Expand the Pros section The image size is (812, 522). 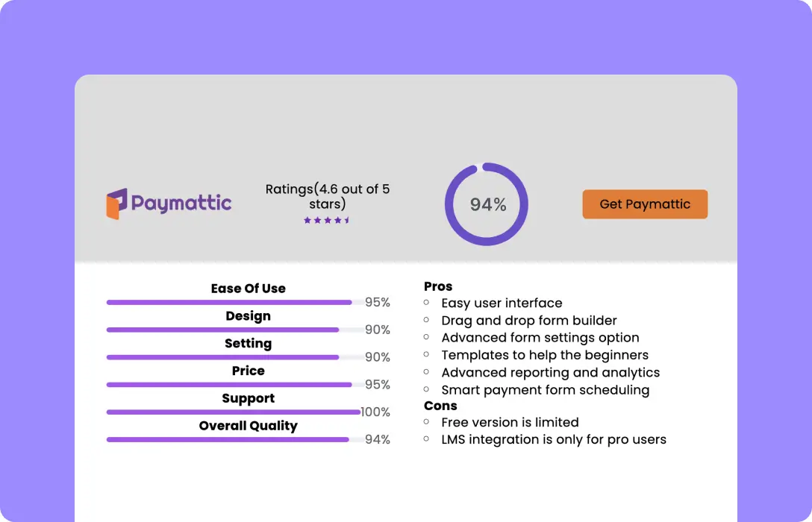click(437, 286)
